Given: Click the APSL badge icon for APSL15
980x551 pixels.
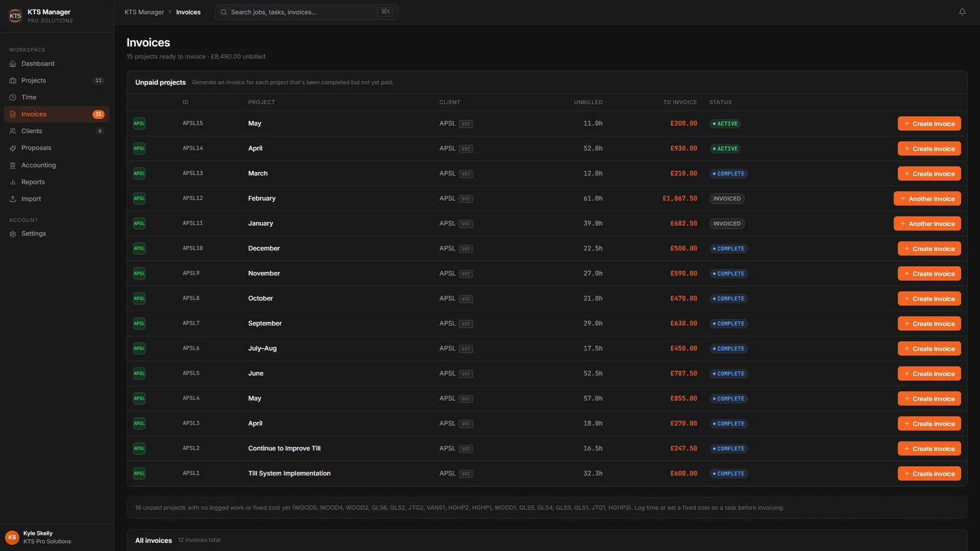Looking at the screenshot, I should point(139,123).
